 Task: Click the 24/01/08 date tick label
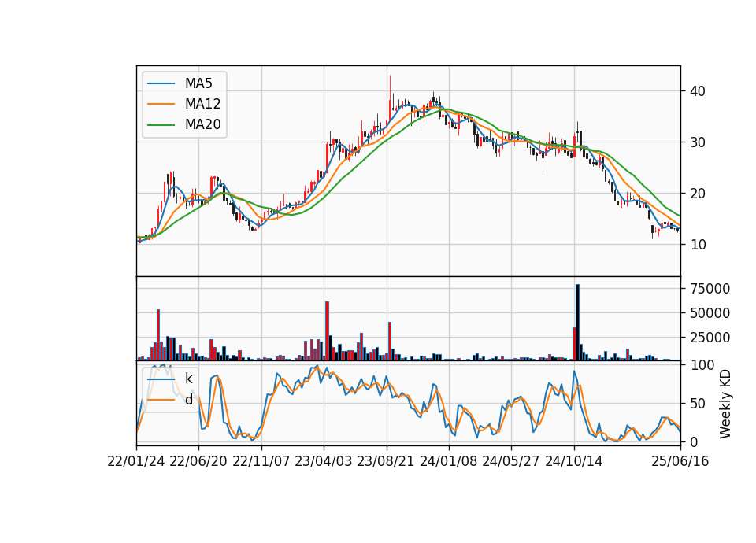[x=449, y=461]
